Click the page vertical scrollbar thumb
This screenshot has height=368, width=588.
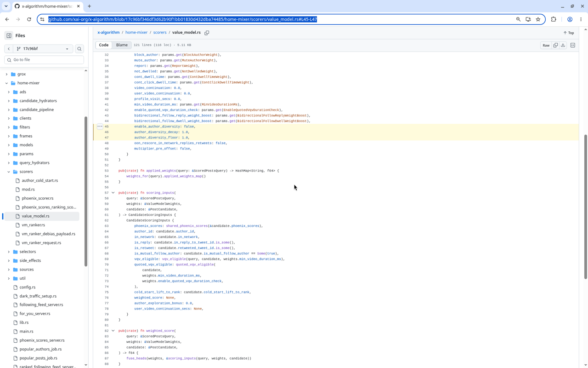click(x=585, y=207)
